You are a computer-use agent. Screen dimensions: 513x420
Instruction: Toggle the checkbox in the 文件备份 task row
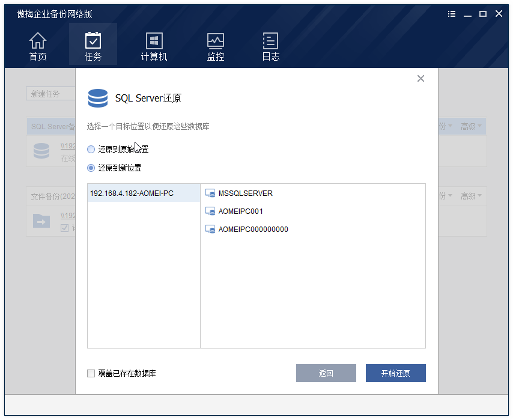tap(64, 228)
